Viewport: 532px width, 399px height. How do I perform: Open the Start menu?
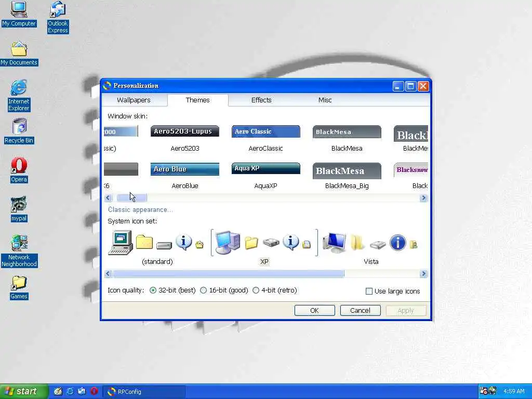click(x=23, y=391)
